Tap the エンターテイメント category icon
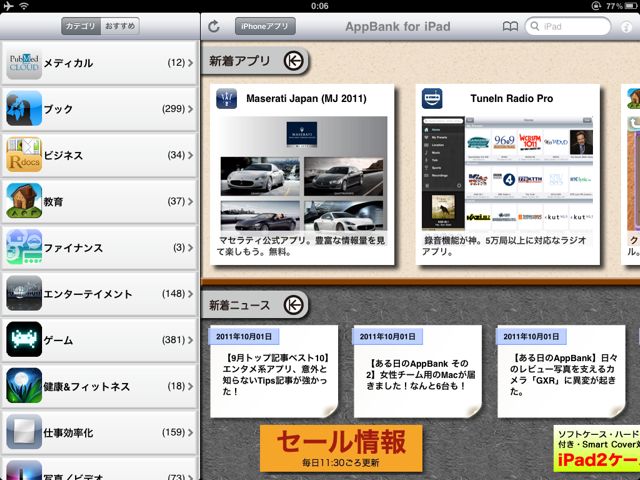The height and width of the screenshot is (480, 640). pos(24,293)
